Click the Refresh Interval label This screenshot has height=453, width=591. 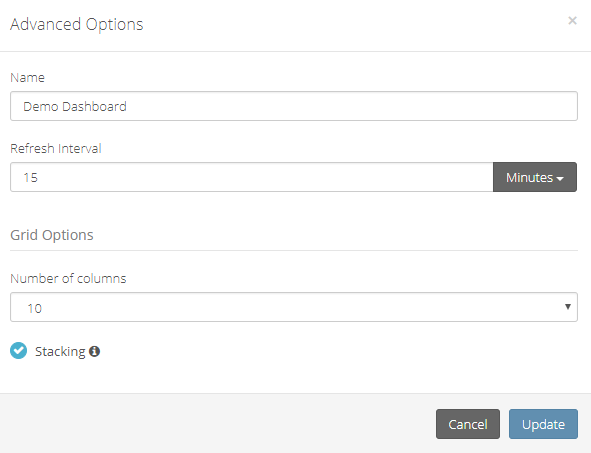coord(56,148)
